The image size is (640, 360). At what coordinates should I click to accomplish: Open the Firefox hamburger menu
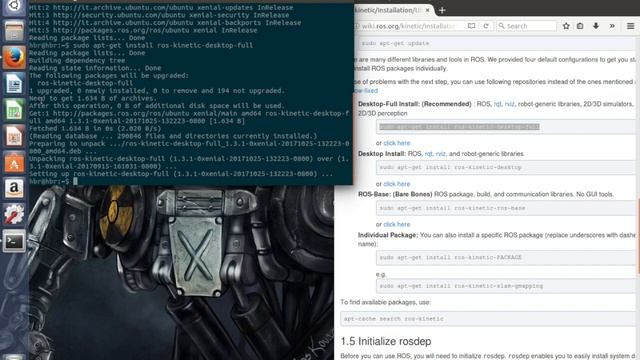click(630, 26)
